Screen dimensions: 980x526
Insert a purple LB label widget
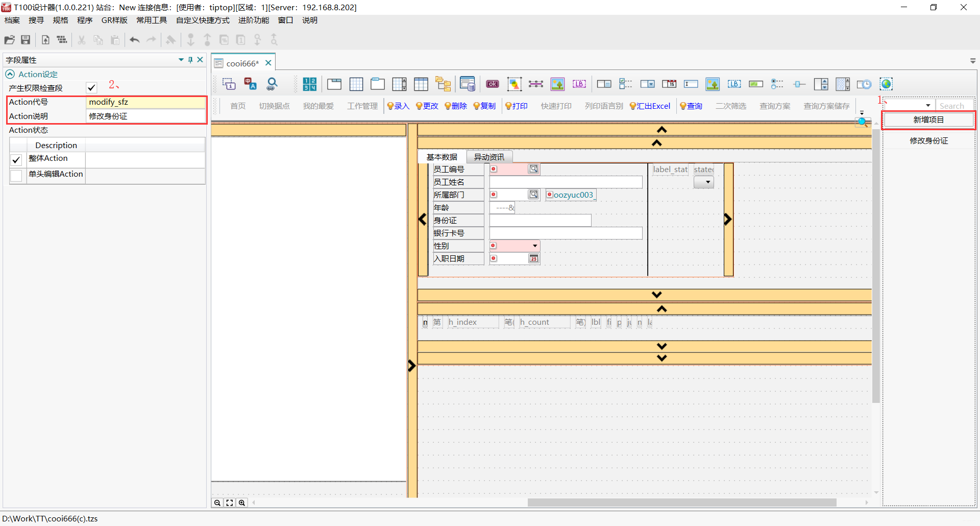[579, 84]
